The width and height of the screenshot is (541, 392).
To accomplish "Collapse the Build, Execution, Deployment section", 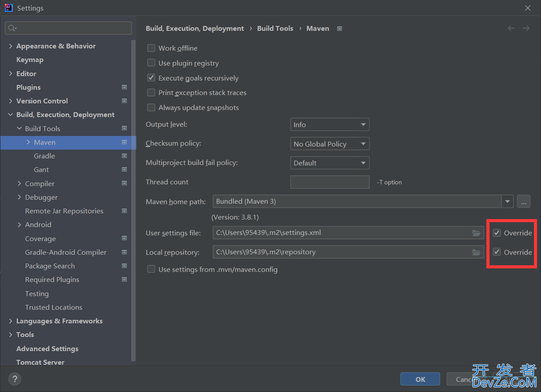I will pos(11,114).
